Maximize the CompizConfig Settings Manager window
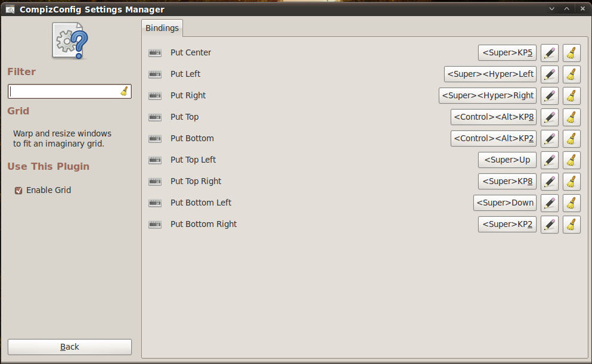The width and height of the screenshot is (592, 364). [567, 9]
